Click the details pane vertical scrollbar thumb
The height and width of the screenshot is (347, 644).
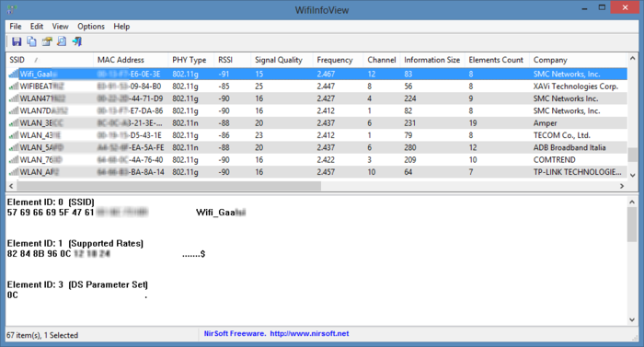633,225
